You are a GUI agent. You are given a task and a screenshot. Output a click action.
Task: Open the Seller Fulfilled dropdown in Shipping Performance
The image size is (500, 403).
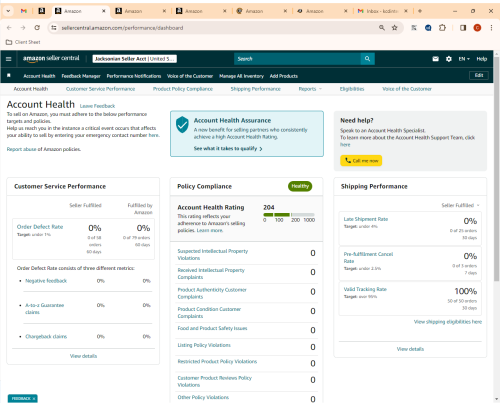click(x=460, y=205)
